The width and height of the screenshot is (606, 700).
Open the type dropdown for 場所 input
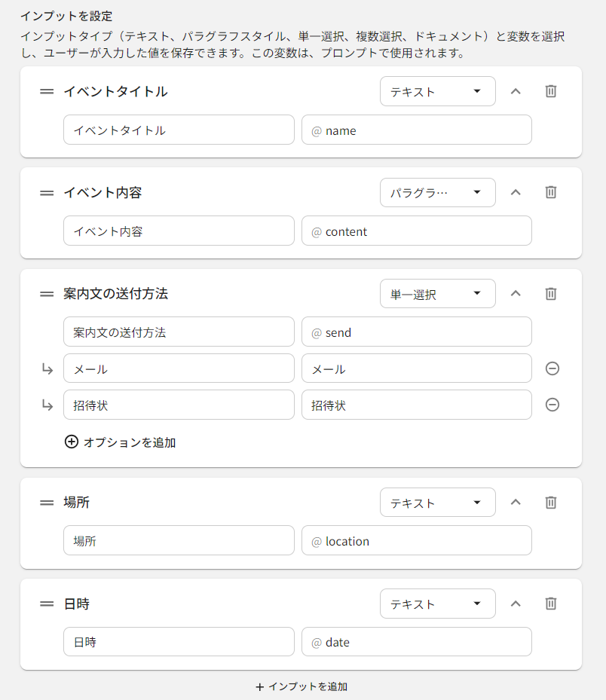coord(437,503)
